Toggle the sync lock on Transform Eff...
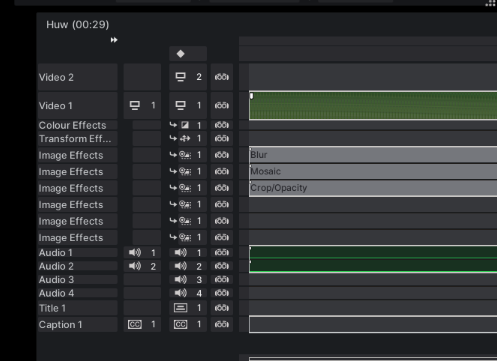 (x=222, y=138)
